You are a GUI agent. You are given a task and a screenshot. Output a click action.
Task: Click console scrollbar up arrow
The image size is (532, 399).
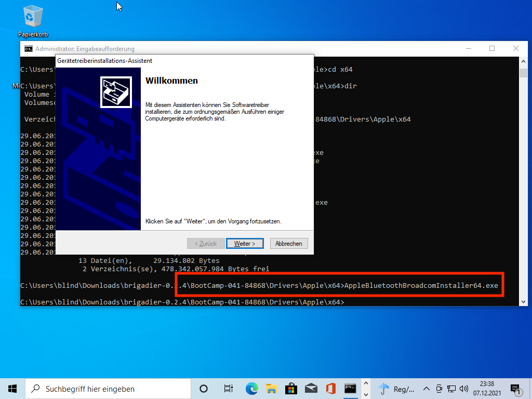pos(523,61)
